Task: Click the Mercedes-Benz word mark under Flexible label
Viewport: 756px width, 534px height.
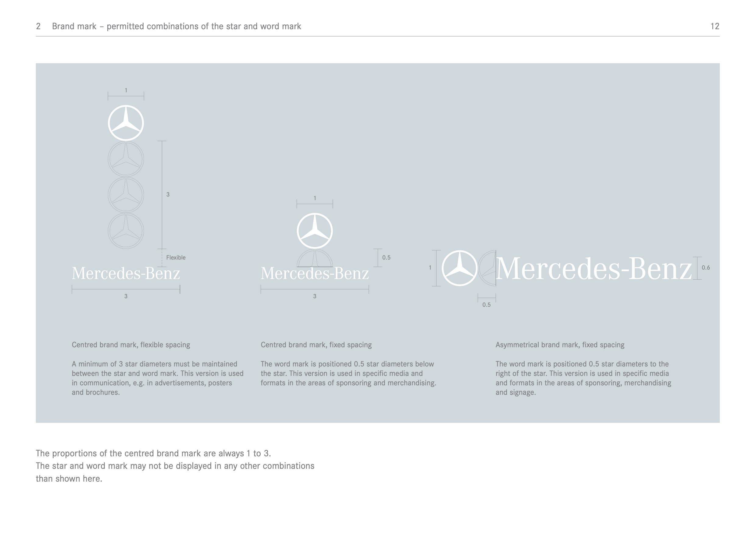Action: pos(126,274)
